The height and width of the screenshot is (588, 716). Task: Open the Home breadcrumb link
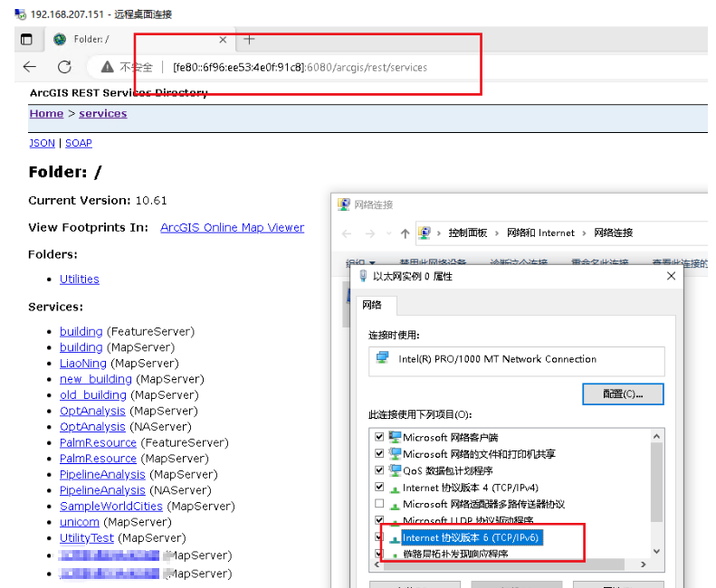tap(46, 113)
